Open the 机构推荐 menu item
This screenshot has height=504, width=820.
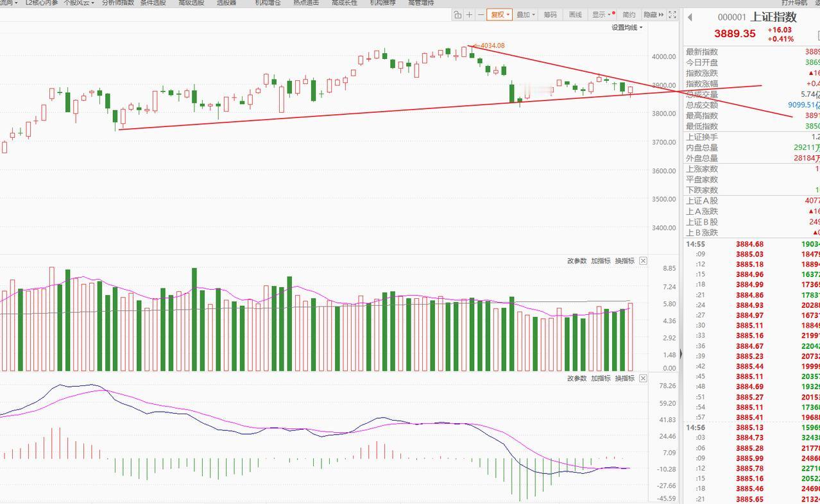383,3
